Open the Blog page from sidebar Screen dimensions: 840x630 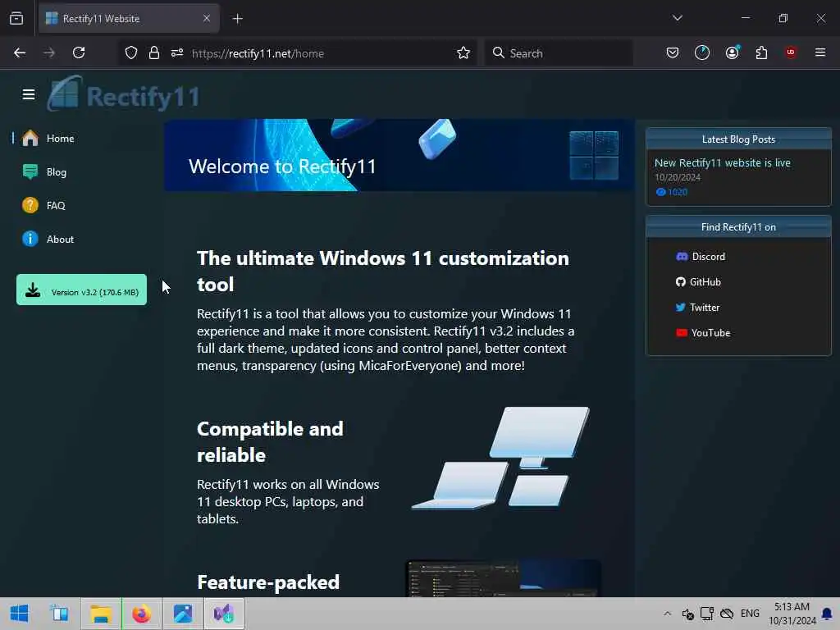click(57, 172)
